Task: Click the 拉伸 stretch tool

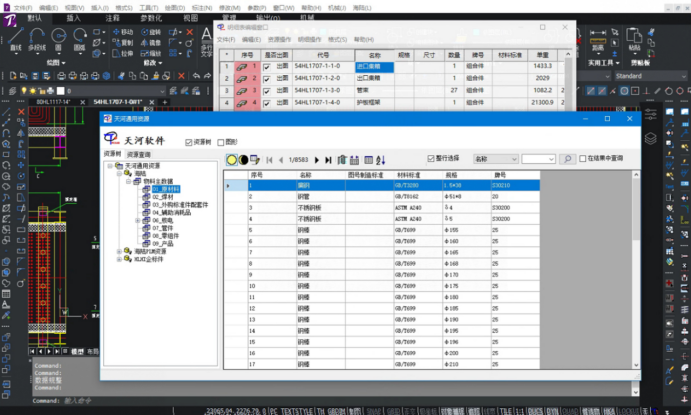Action: pyautogui.click(x=123, y=53)
